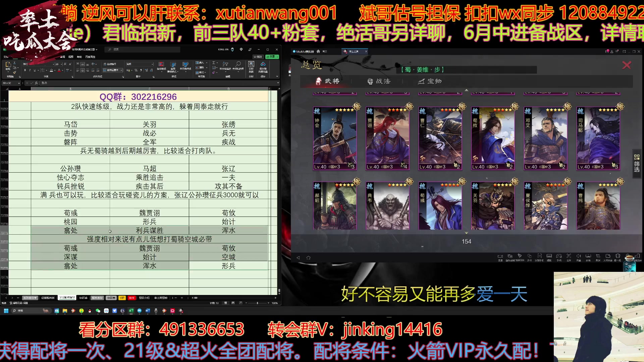Click the keyboard mapping icon in MuMu toolbar
The width and height of the screenshot is (644, 362).
point(549,256)
